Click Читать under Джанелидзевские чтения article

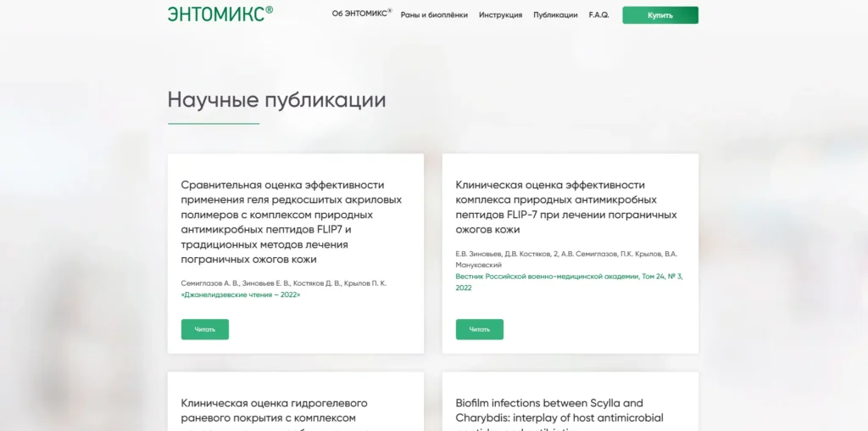point(205,329)
